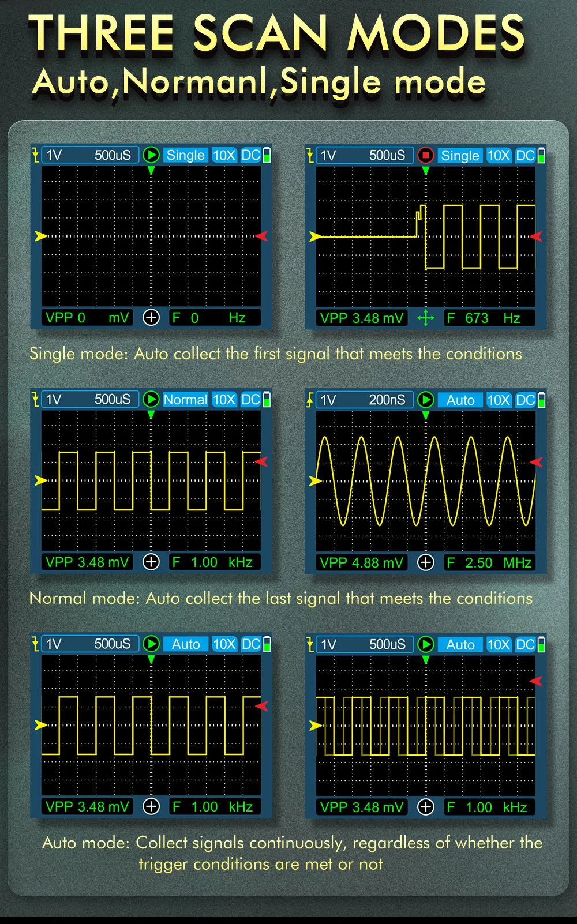Click the F 2.50 MHz readout
The width and height of the screenshot is (577, 924).
(x=489, y=562)
